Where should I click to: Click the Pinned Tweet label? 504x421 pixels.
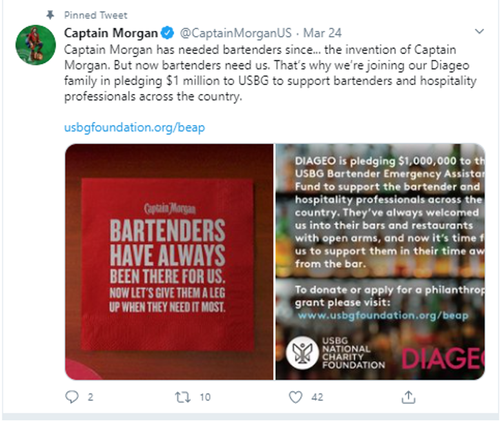pyautogui.click(x=95, y=15)
